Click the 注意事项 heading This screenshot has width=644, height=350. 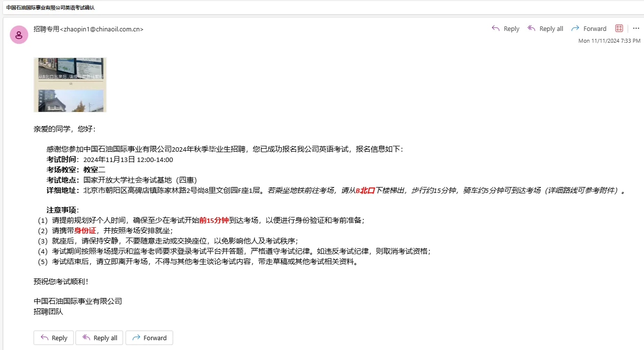coord(63,210)
